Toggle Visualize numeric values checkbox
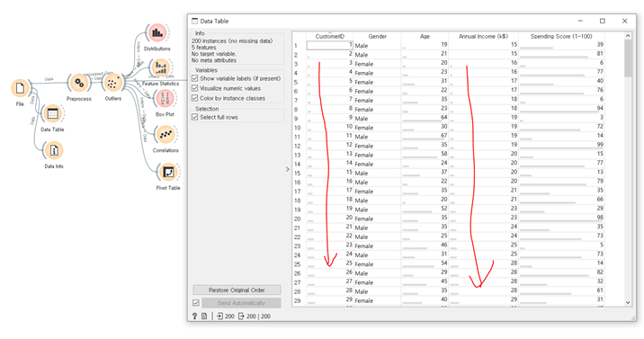Image resolution: width=644 pixels, height=339 pixels. [x=195, y=88]
